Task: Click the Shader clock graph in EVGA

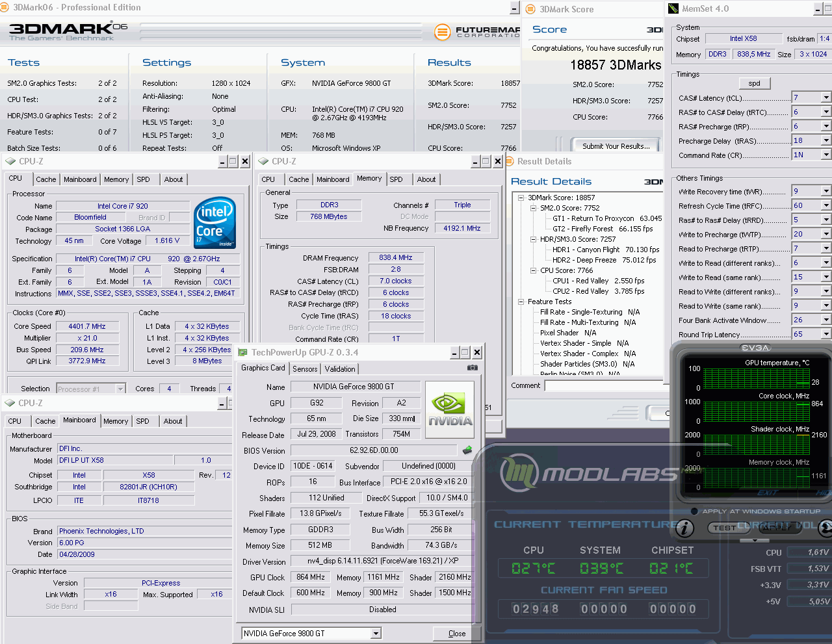Action: pos(757,445)
